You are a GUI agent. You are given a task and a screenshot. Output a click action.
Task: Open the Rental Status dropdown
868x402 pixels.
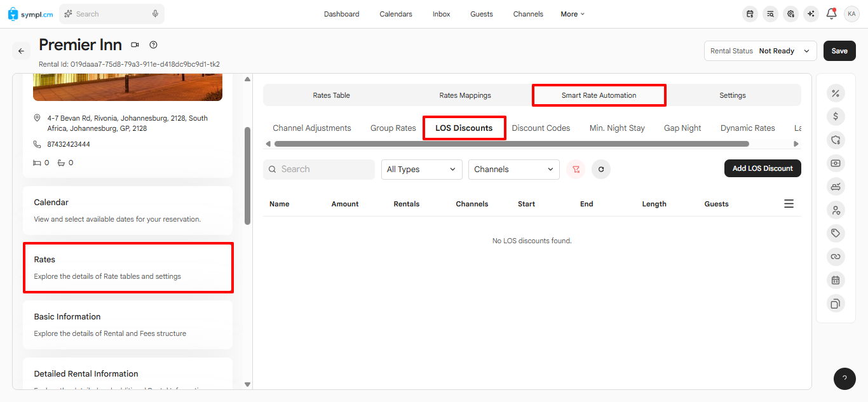tap(760, 51)
